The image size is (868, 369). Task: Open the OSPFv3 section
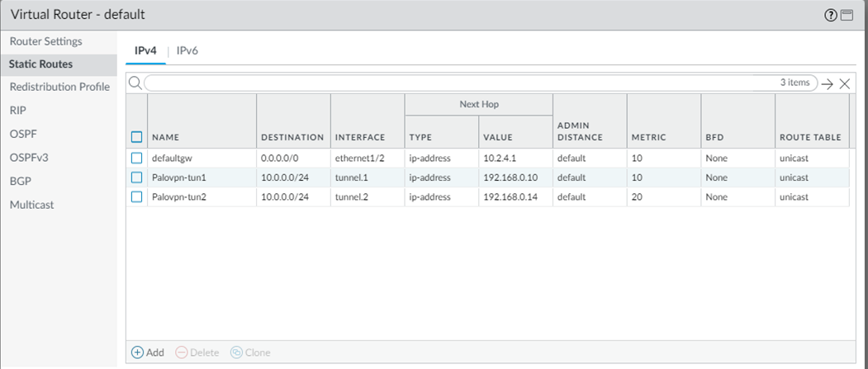click(x=29, y=158)
